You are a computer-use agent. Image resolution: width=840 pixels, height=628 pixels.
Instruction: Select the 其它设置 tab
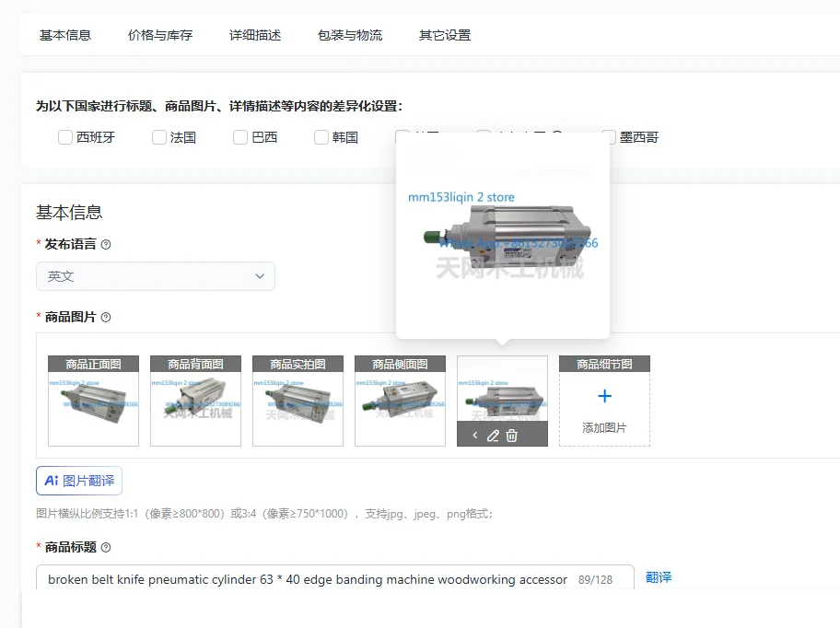[x=445, y=35]
